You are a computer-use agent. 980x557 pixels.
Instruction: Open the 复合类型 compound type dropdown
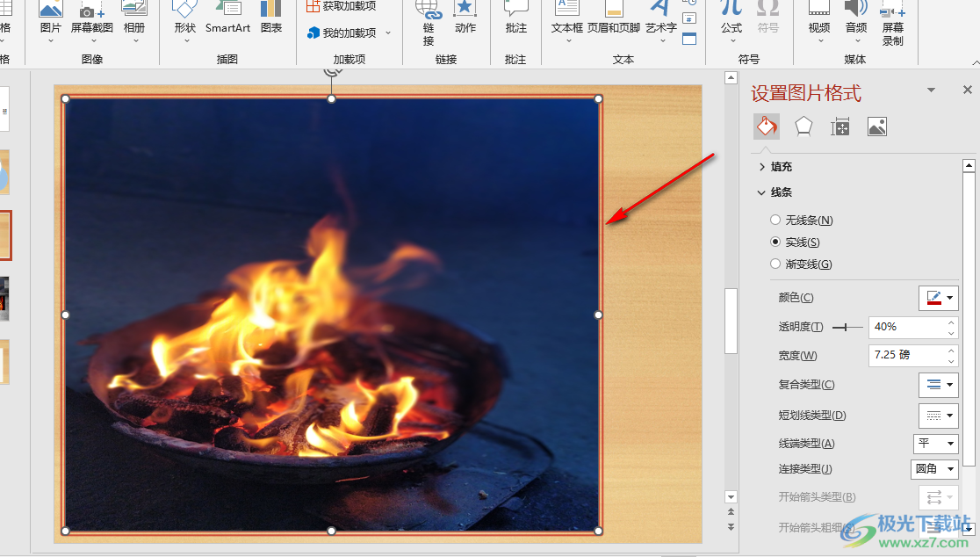click(938, 385)
